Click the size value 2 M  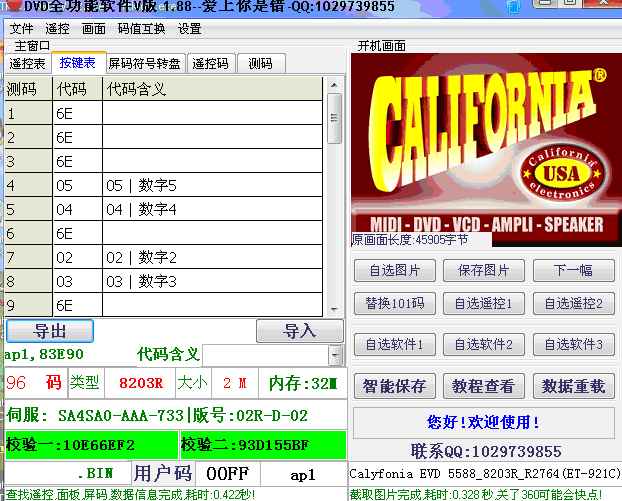click(235, 383)
